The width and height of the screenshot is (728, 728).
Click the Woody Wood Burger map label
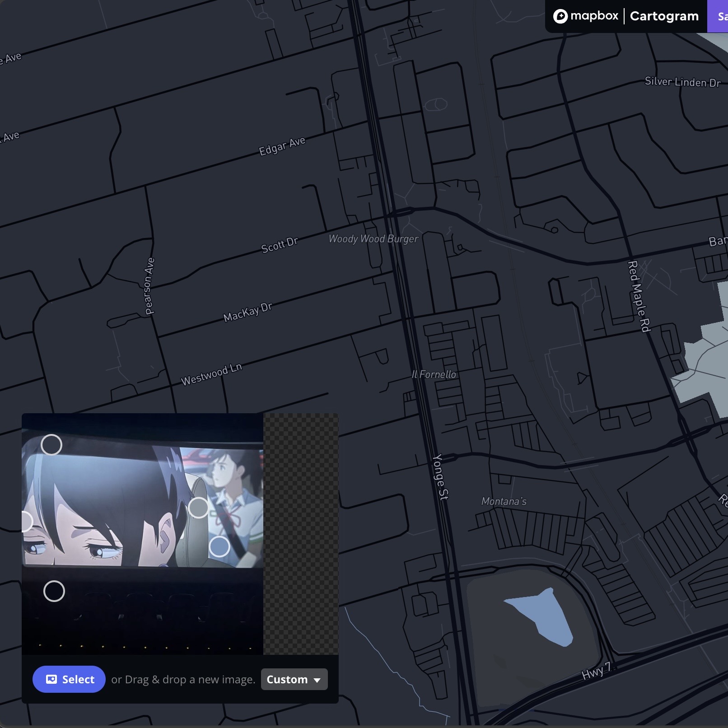[x=374, y=239]
